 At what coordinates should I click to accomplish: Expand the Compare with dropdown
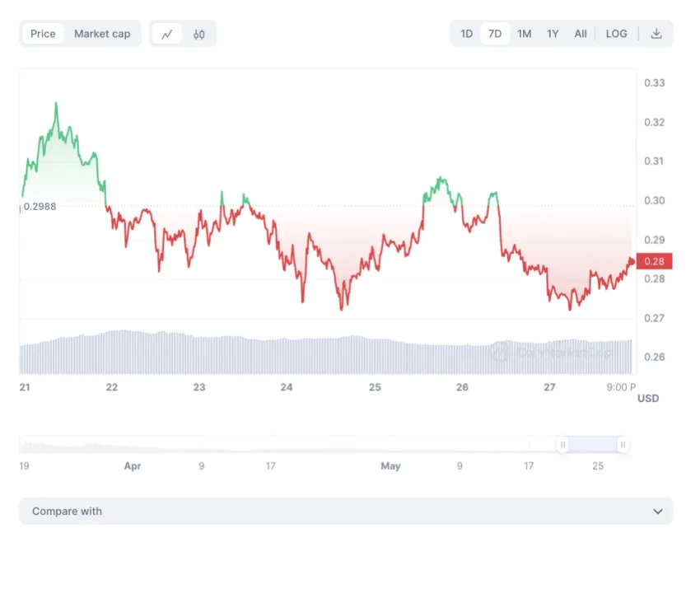346,511
